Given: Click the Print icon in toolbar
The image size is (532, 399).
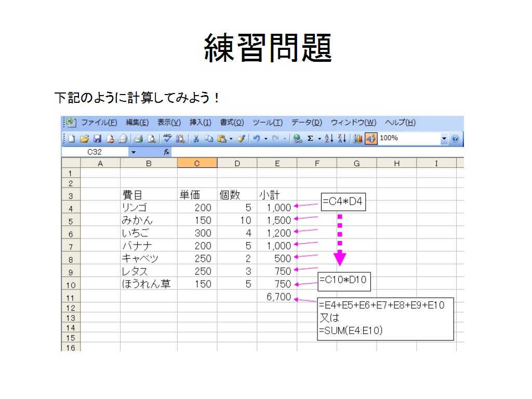Looking at the screenshot, I should point(139,139).
